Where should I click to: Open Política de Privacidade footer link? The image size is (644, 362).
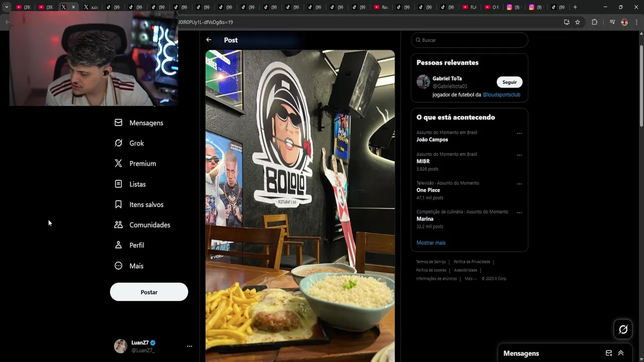[x=471, y=262]
